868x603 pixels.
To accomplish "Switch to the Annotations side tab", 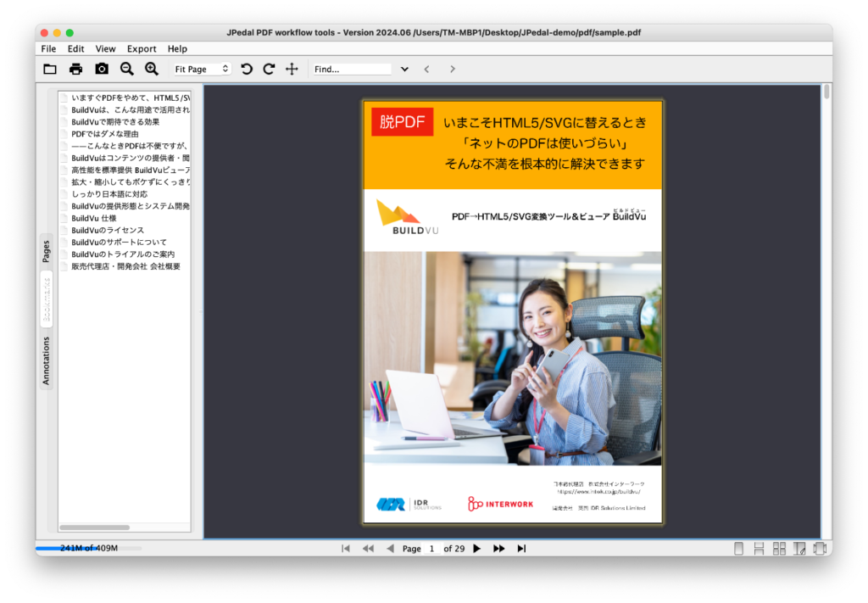I will pyautogui.click(x=47, y=360).
